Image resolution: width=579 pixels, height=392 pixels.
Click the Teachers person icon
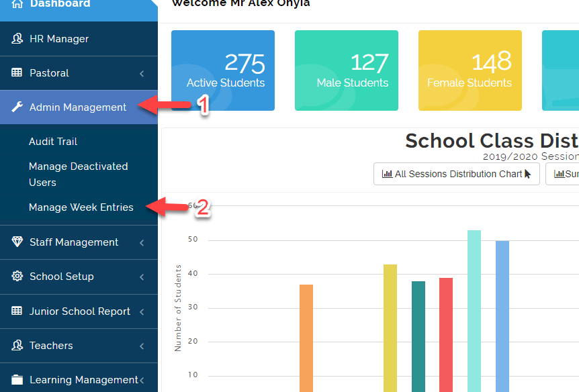(x=17, y=345)
